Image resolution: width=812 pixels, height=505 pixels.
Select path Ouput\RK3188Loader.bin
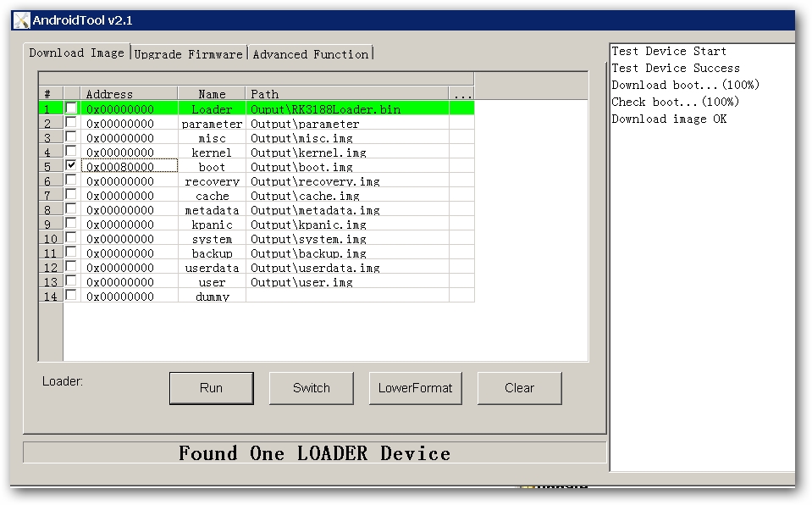pos(347,109)
